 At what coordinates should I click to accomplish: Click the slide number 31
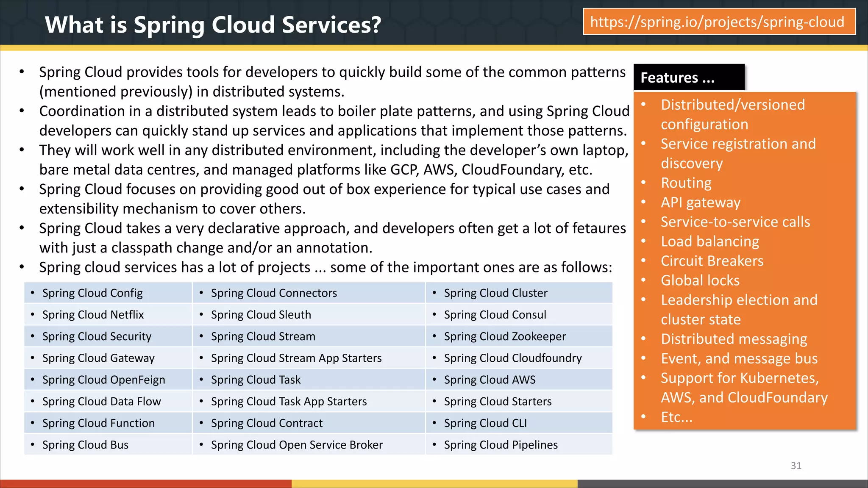796,466
